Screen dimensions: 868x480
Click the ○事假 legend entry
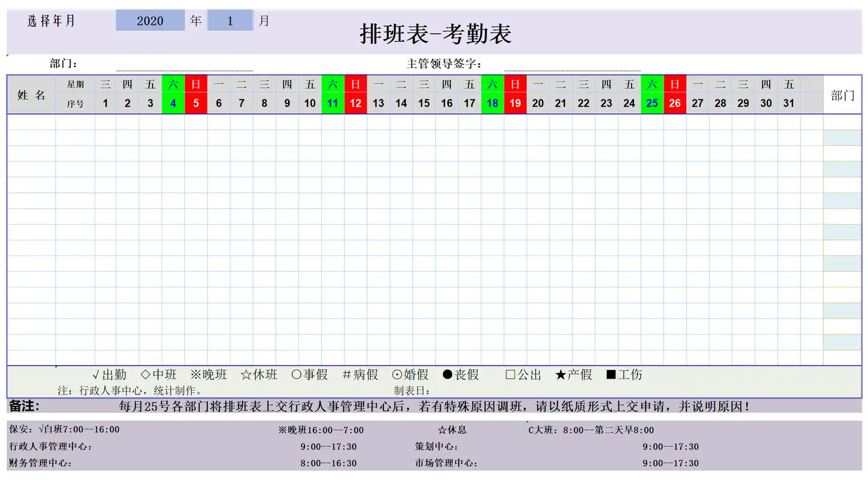[x=309, y=375]
